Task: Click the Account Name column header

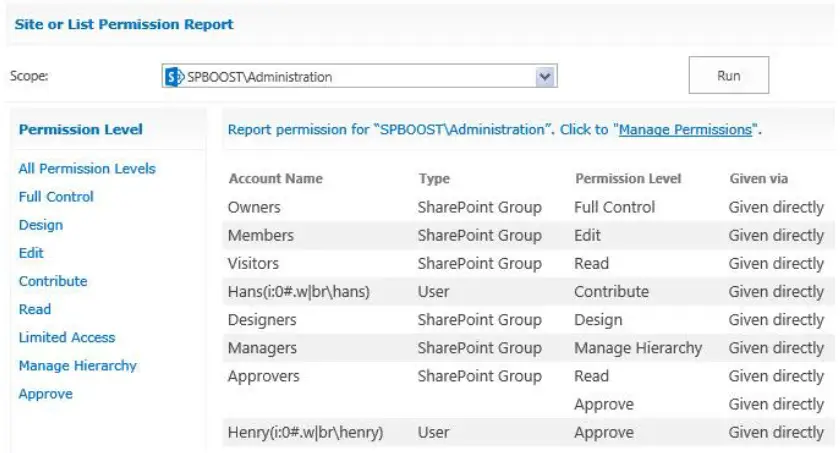Action: click(x=276, y=178)
